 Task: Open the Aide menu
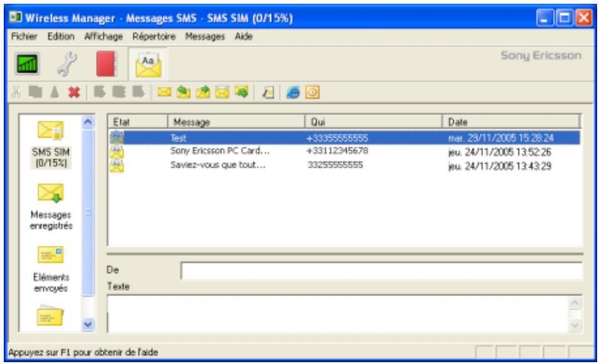tap(243, 37)
